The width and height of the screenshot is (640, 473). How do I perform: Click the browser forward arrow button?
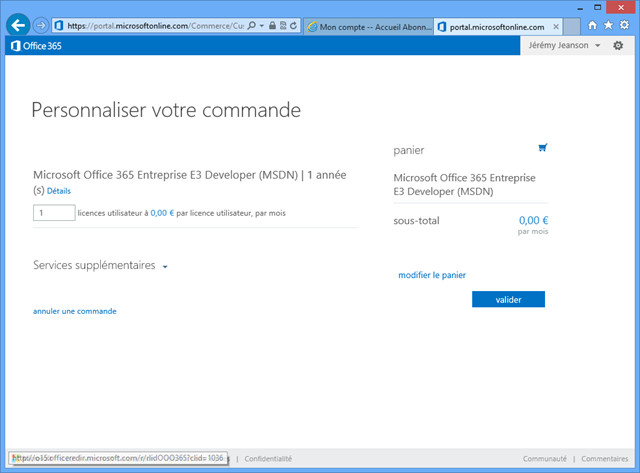[41, 26]
